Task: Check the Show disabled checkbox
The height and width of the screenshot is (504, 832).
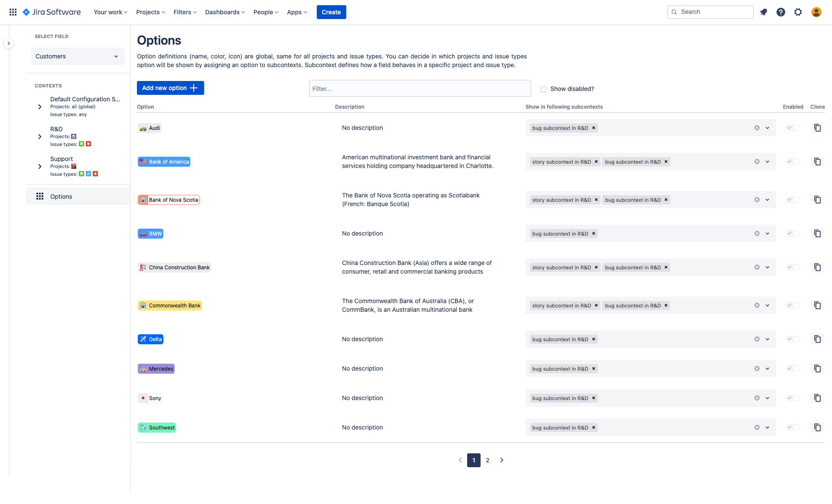Action: 543,89
